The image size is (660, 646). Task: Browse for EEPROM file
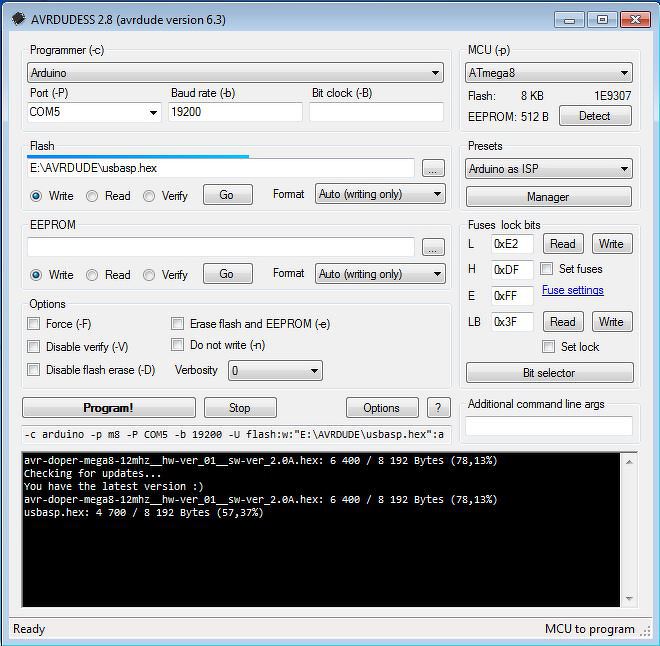tap(433, 247)
